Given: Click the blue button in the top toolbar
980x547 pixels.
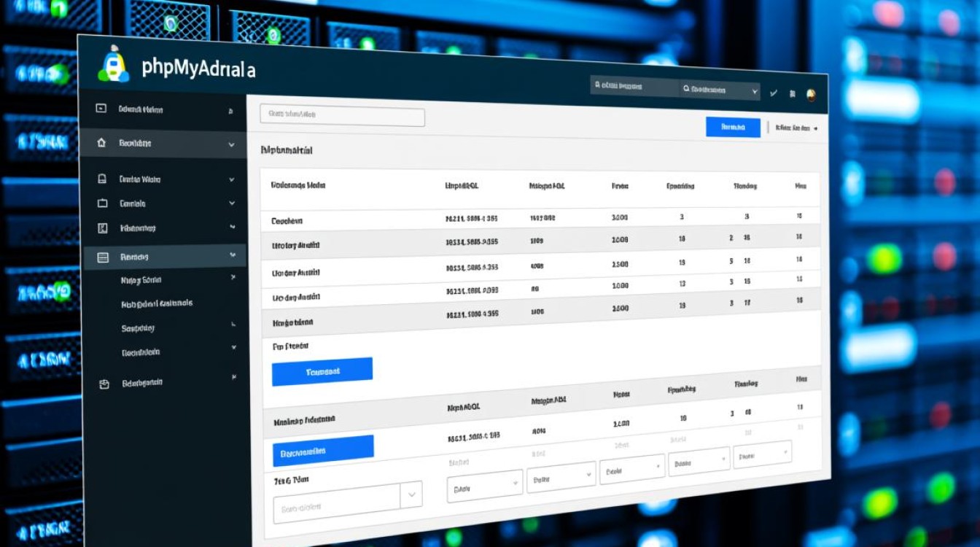Looking at the screenshot, I should tap(733, 127).
